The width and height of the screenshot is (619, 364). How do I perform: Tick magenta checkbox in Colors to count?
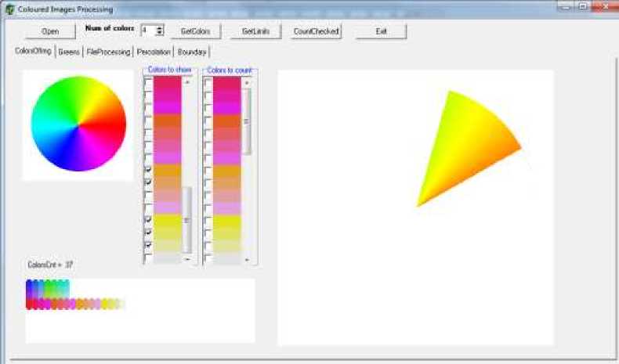[208, 108]
